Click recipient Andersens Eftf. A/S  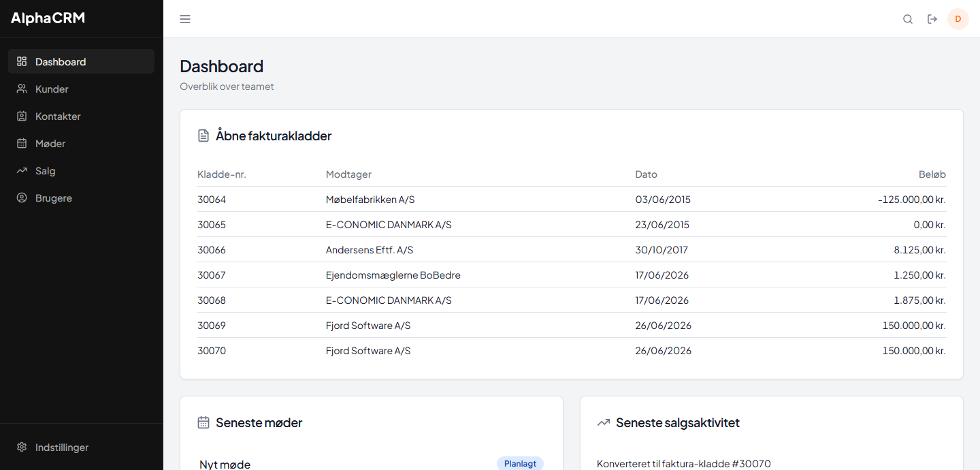coord(370,250)
